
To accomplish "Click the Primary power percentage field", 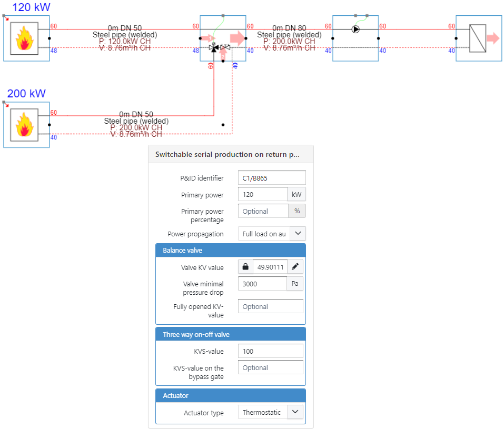I will (x=263, y=211).
